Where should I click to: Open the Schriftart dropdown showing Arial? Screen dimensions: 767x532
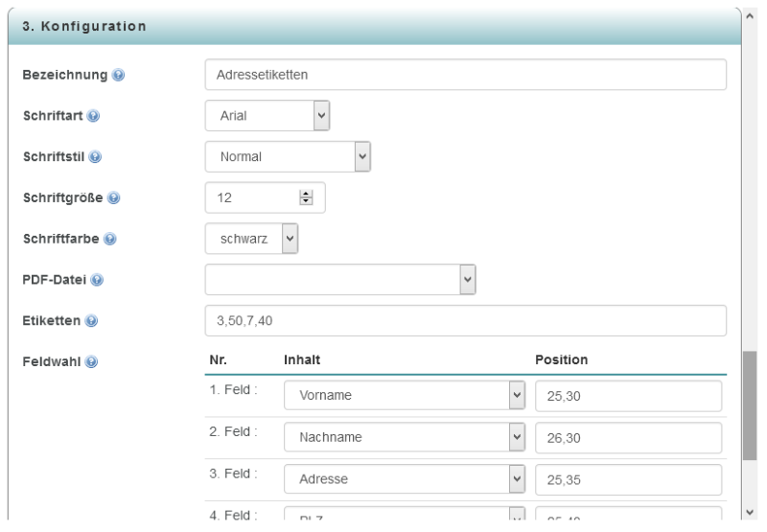click(x=267, y=115)
